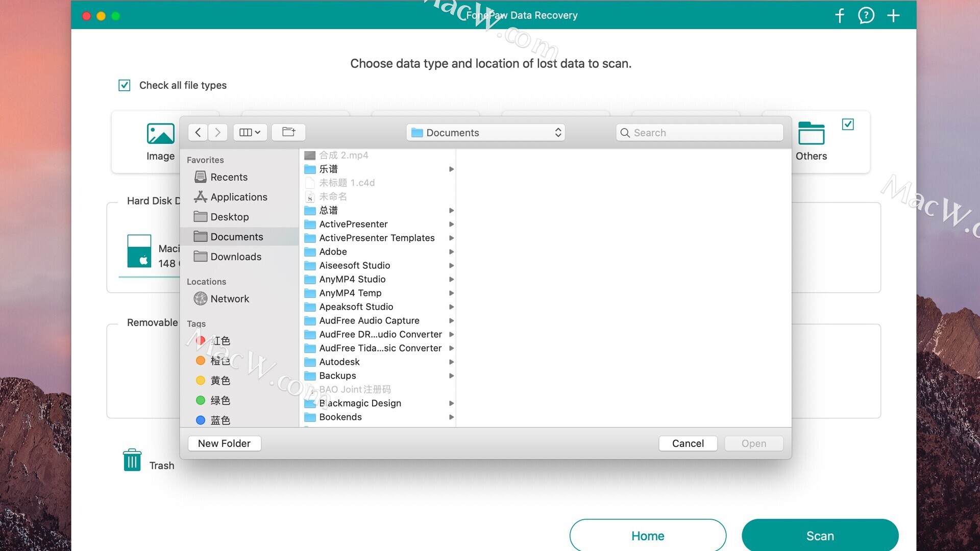Image resolution: width=980 pixels, height=551 pixels.
Task: Expand the AnyMP4 Studio folder arrow
Action: (x=451, y=280)
